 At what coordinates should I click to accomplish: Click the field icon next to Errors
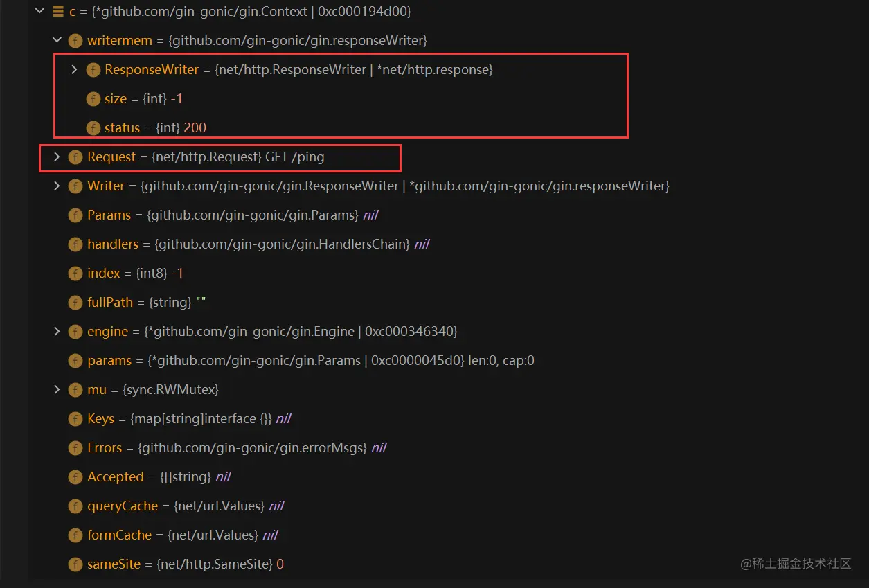click(75, 448)
